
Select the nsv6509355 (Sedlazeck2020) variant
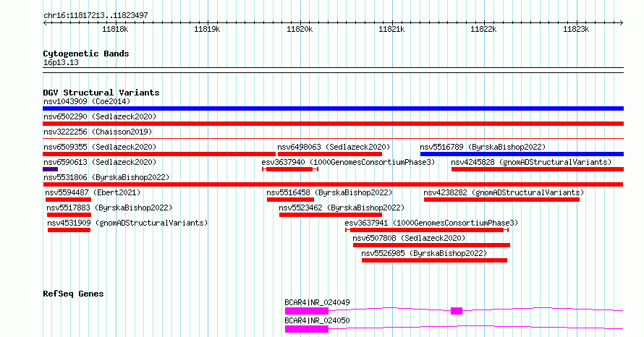(x=100, y=147)
